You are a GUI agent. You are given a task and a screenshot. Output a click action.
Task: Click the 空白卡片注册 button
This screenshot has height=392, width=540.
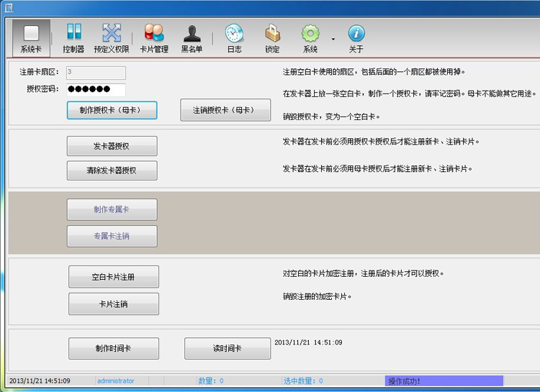(x=114, y=277)
